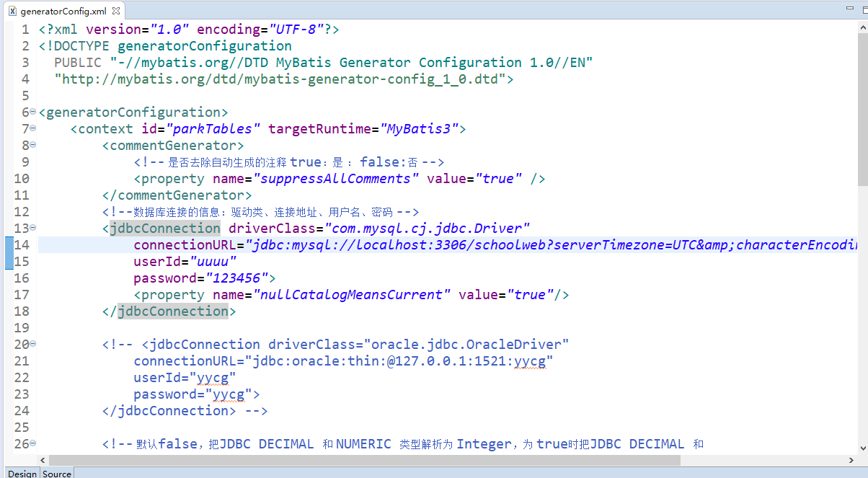Click the vertical scrollbar up arrow
The height and width of the screenshot is (478, 868).
tap(863, 27)
